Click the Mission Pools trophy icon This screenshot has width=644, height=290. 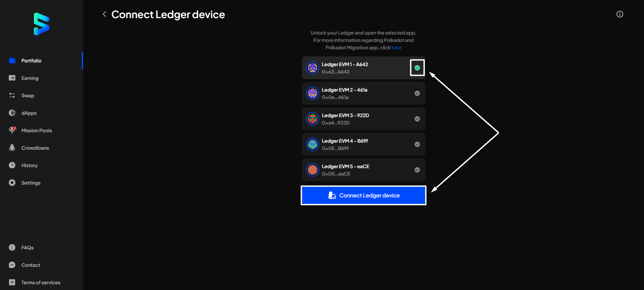[12, 130]
